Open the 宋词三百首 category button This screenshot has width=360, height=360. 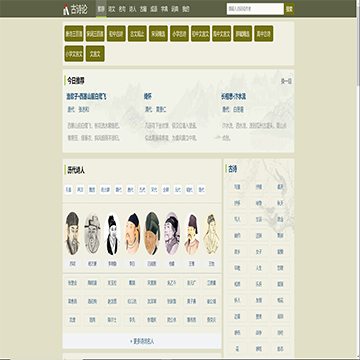pyautogui.click(x=95, y=34)
